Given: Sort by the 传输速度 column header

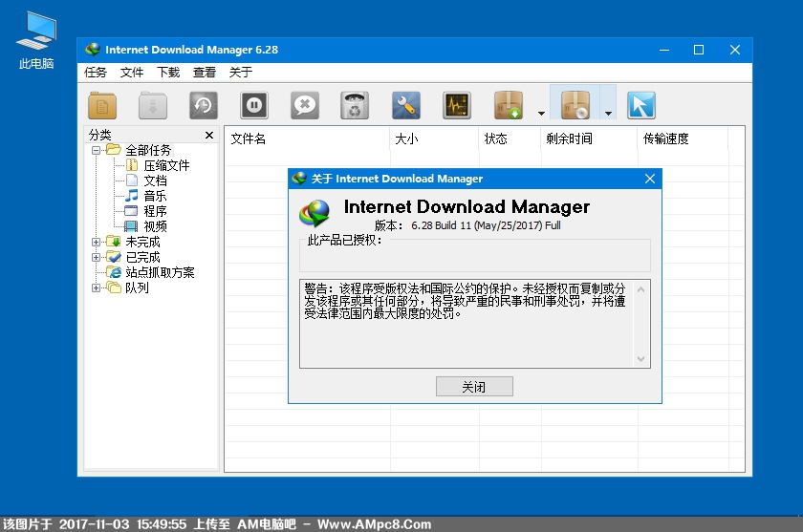Looking at the screenshot, I should point(684,138).
